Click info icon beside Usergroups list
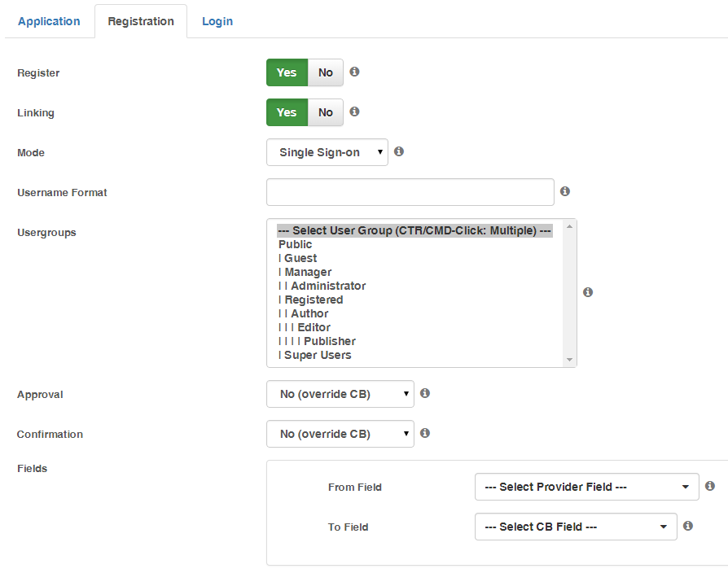This screenshot has width=728, height=573. [588, 292]
